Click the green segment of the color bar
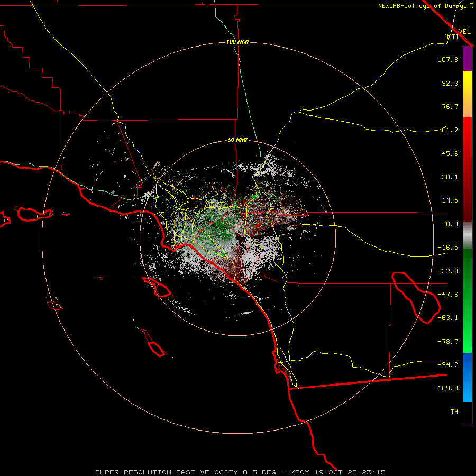This screenshot has width=476, height=476. [x=467, y=300]
